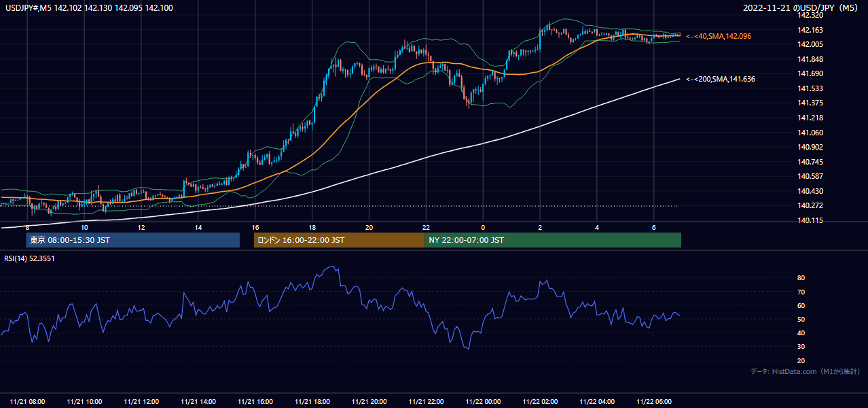Click the 11/21 12:00 time axis label

coord(141,402)
